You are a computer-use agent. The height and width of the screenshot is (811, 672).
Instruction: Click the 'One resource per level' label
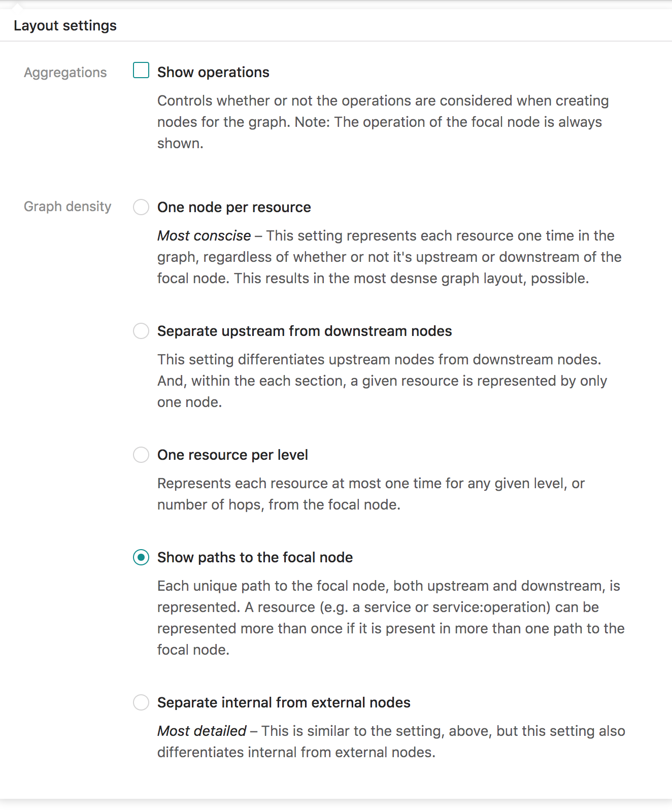[x=232, y=455]
